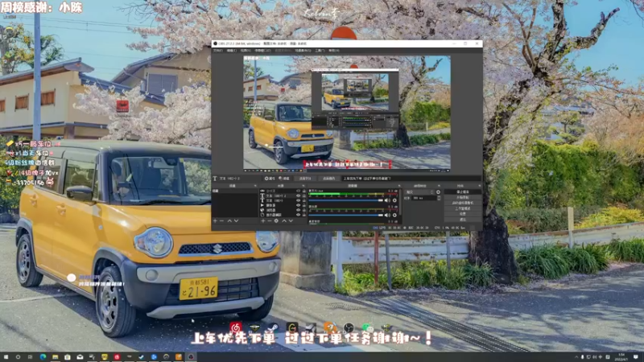Hide the 文本 (GDI+) 2 source via its eye
Screen dimensions: 644x362
click(x=298, y=195)
